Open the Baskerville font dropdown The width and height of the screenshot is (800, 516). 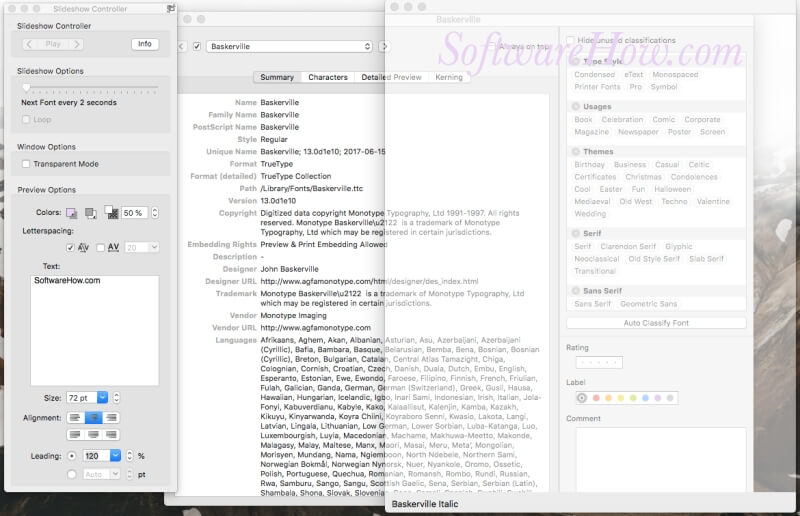click(x=289, y=46)
